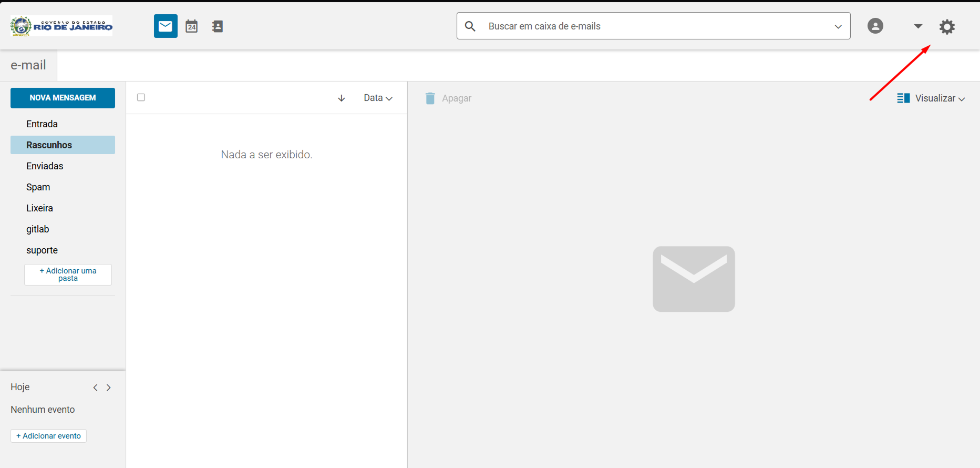The width and height of the screenshot is (980, 468).
Task: Select the Enviadas folder
Action: click(45, 166)
